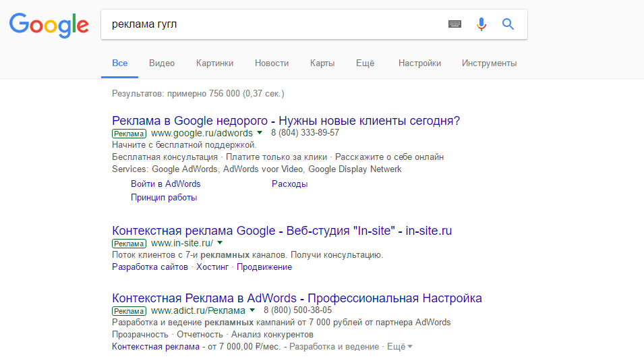Viewport: 644px width, 359px height.
Task: Click the search field containing 'реклама гугл'
Action: pos(270,24)
